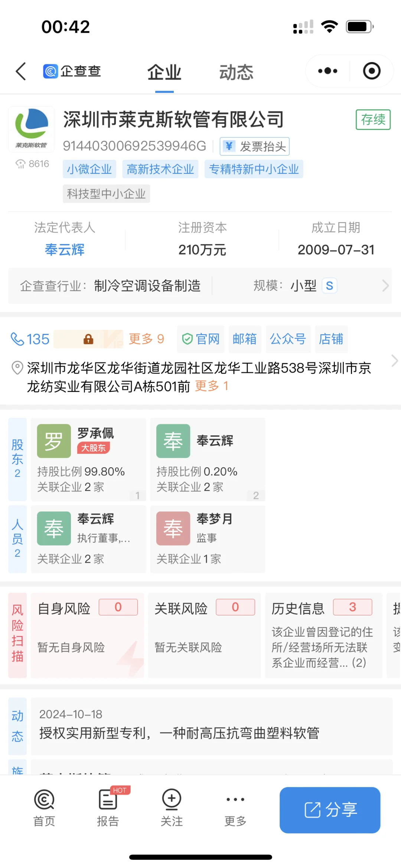Open 公众号 link
This screenshot has width=401, height=868.
tap(288, 339)
